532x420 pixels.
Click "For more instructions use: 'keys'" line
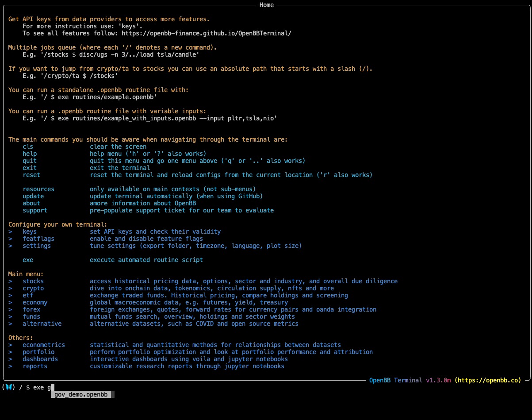pos(82,26)
